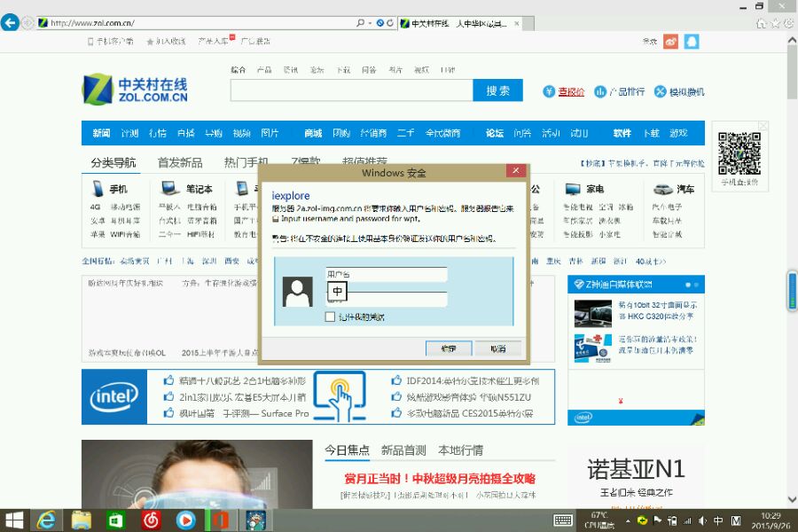Click the IE forward arrow button
This screenshot has width=798, height=532.
[27, 23]
